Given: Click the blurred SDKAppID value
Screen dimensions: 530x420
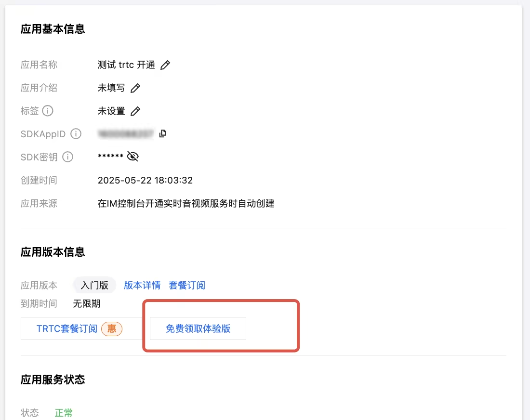Looking at the screenshot, I should [125, 133].
